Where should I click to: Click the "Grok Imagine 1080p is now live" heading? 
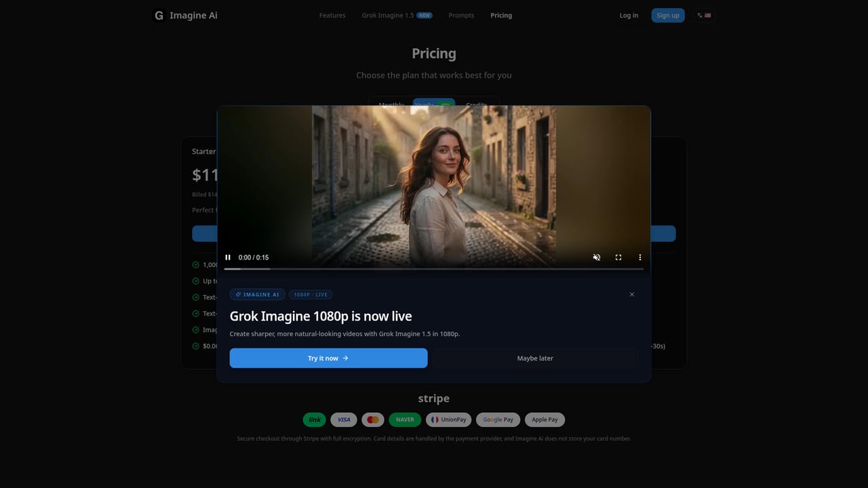[x=321, y=317]
